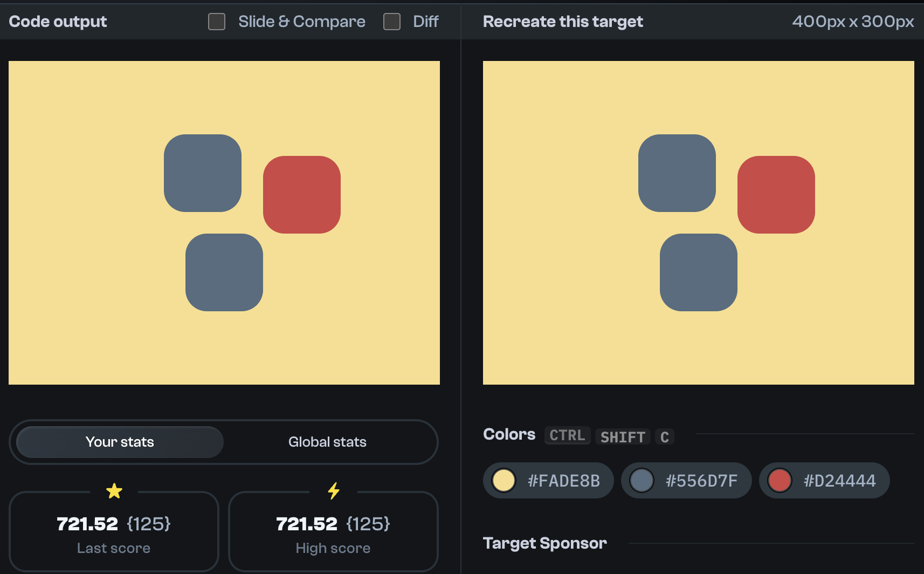This screenshot has height=574, width=924.
Task: Click the yellow circle in the #FADE8B swatch
Action: (x=504, y=481)
